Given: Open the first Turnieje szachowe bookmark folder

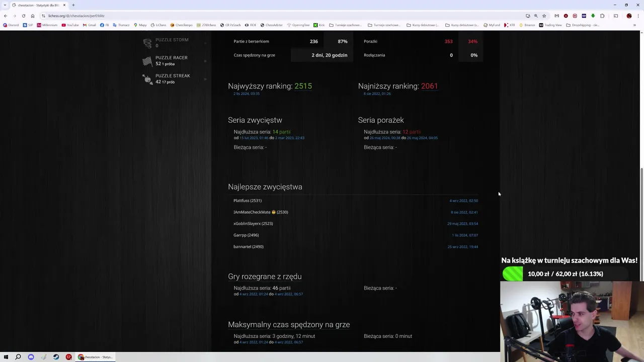Looking at the screenshot, I should click(345, 25).
